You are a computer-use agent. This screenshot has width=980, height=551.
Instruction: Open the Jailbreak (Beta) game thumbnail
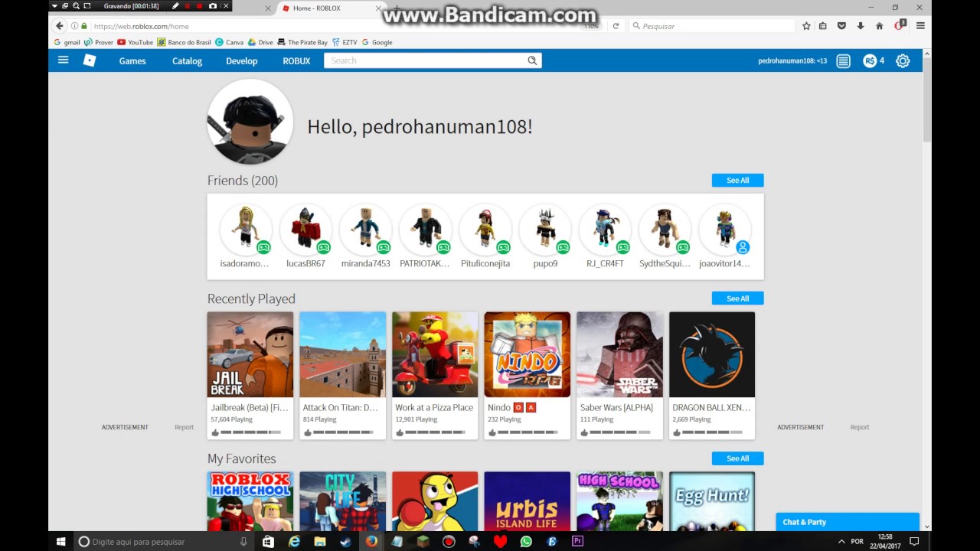(250, 354)
